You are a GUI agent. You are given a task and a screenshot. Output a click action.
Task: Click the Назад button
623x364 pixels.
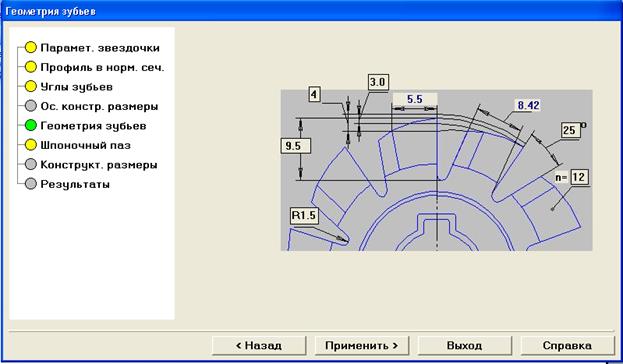(x=259, y=346)
